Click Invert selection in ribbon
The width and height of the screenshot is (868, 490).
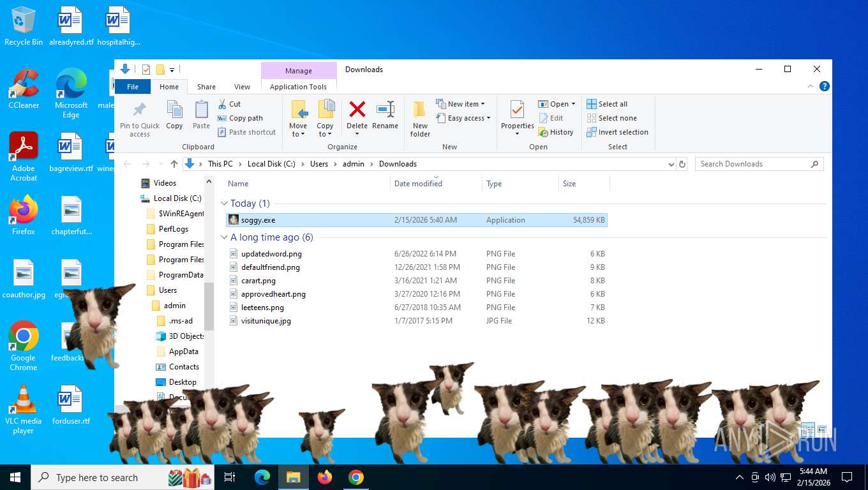(617, 132)
